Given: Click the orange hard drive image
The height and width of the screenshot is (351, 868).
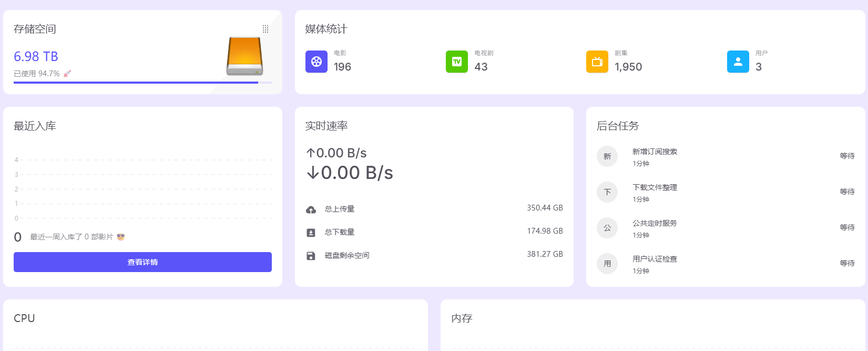Looking at the screenshot, I should (244, 56).
